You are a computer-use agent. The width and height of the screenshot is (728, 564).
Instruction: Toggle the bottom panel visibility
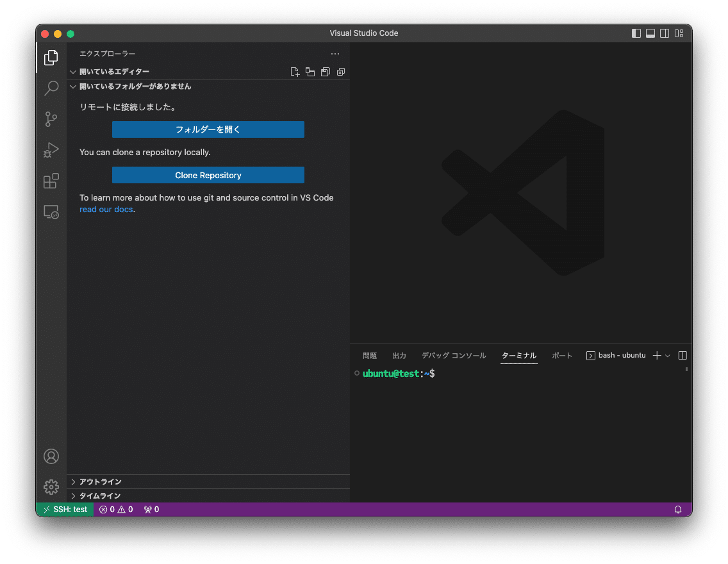pyautogui.click(x=650, y=33)
